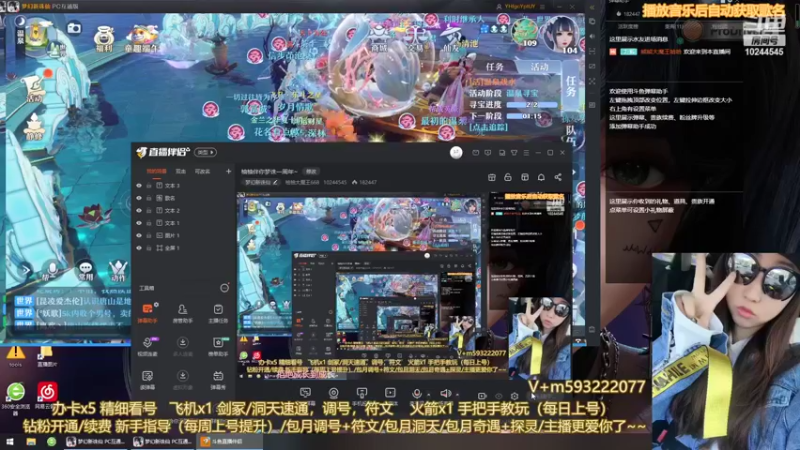The height and width of the screenshot is (450, 800).
Task: Open the 弹幕秀 tool
Action: [x=218, y=380]
